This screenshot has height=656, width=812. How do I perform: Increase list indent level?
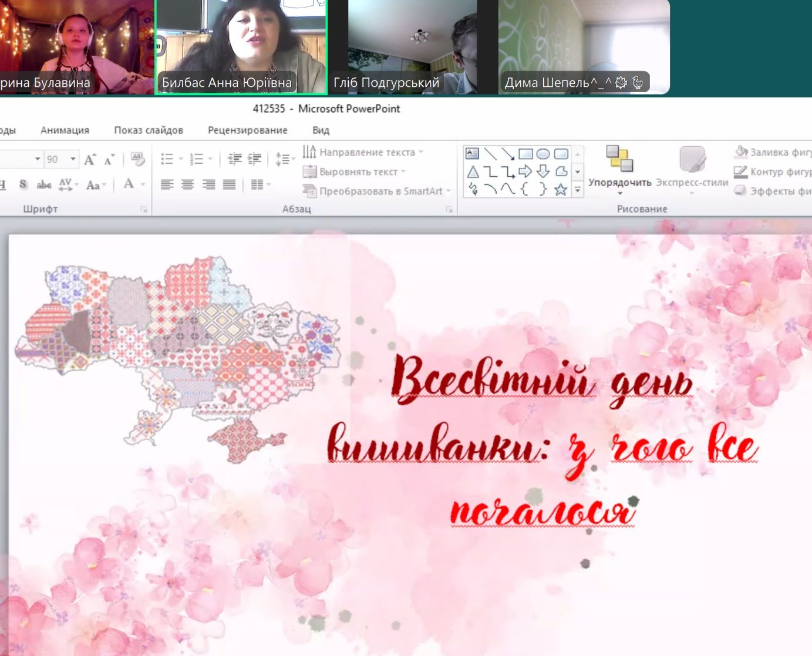(255, 159)
